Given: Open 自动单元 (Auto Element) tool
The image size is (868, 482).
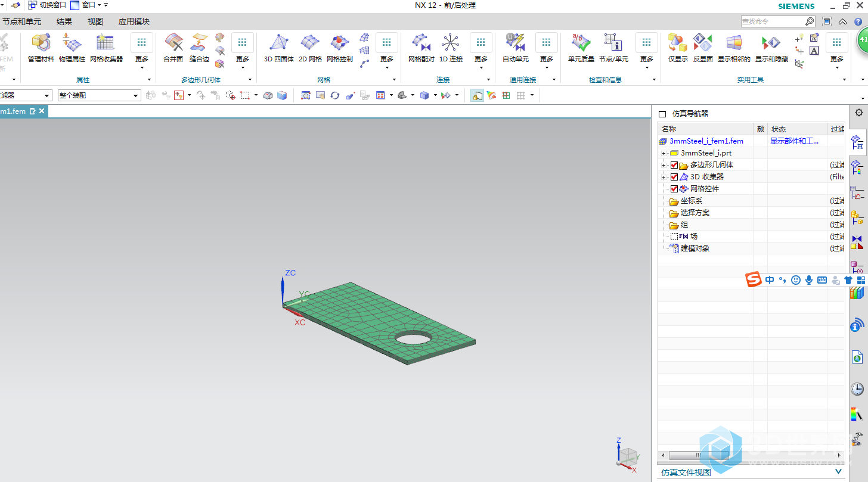Looking at the screenshot, I should coord(515,48).
